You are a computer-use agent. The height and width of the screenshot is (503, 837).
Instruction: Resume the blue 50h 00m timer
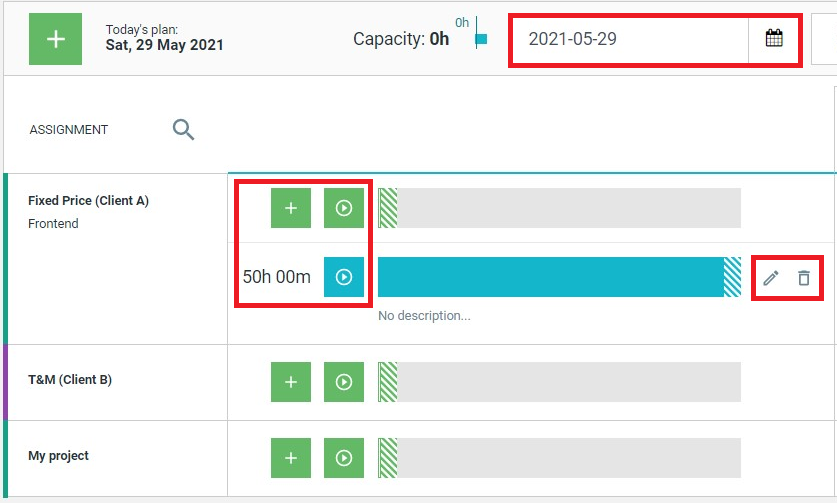[x=344, y=277]
